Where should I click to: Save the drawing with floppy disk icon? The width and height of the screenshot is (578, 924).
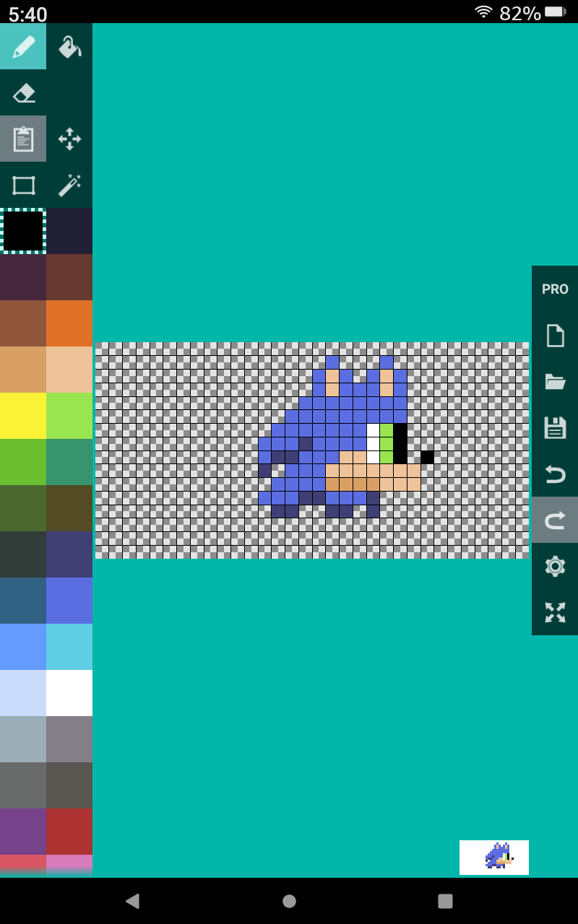pyautogui.click(x=555, y=427)
